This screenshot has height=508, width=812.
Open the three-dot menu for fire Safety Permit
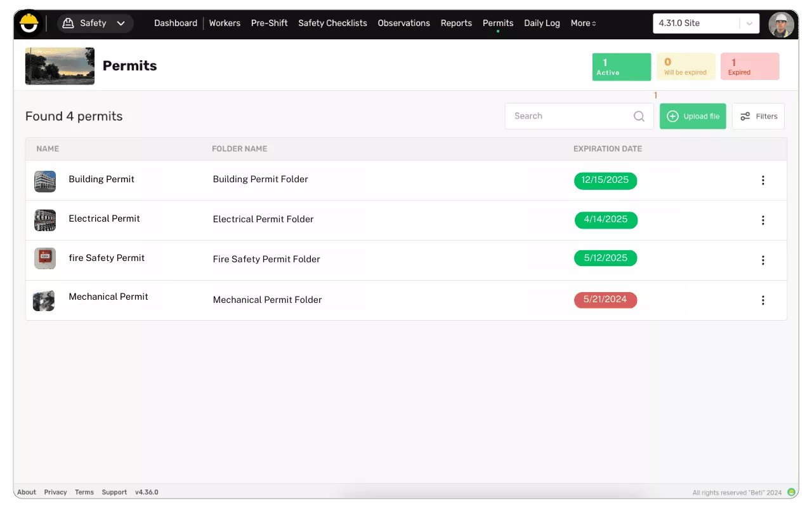[x=763, y=260]
